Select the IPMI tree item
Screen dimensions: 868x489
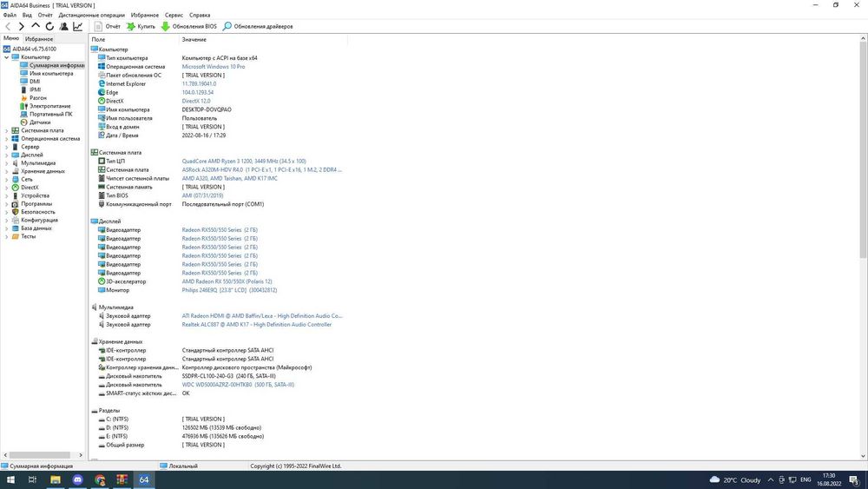click(x=35, y=89)
